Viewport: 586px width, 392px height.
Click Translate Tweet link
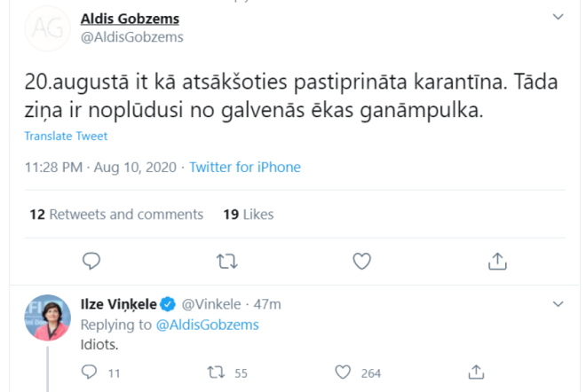pyautogui.click(x=66, y=137)
